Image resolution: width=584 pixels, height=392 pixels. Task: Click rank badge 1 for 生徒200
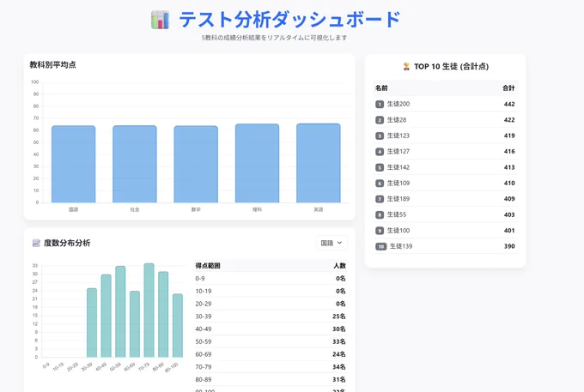click(x=380, y=104)
